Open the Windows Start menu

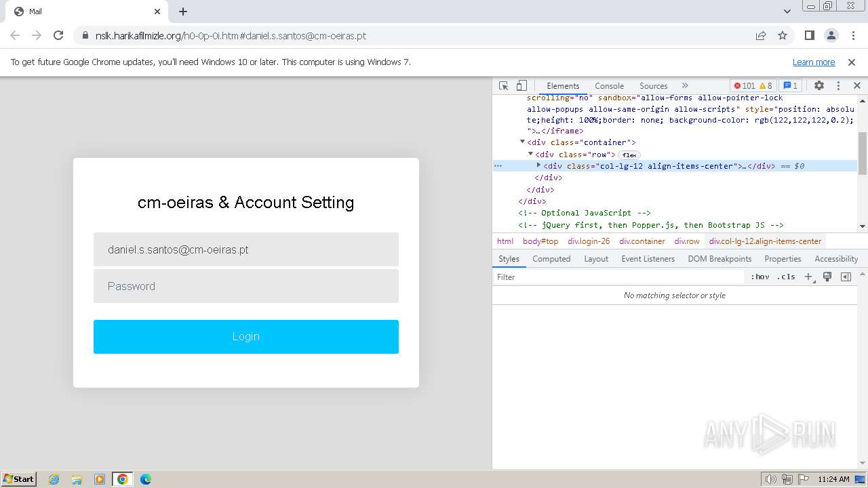(19, 479)
